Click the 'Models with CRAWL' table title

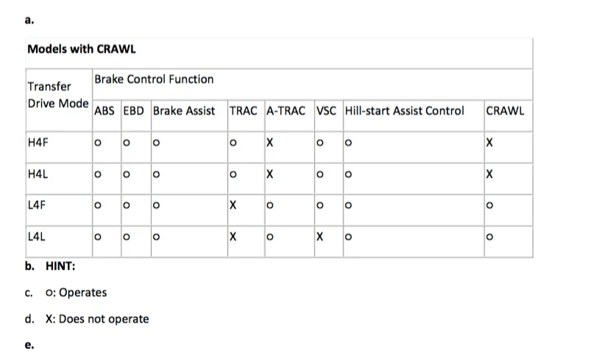pos(81,50)
